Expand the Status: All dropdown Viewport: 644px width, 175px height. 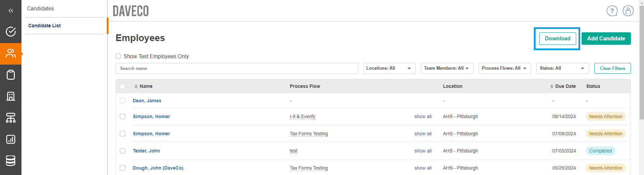562,68
